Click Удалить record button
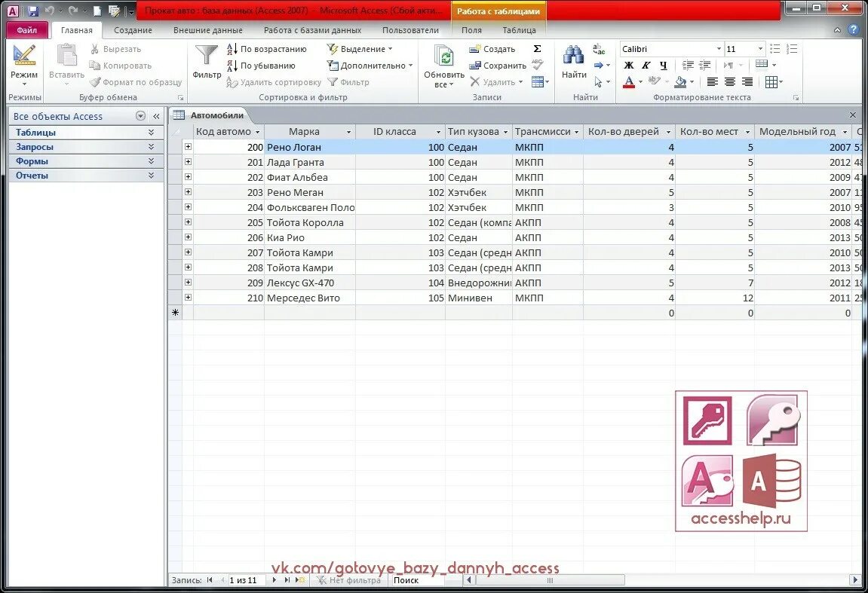 point(496,82)
